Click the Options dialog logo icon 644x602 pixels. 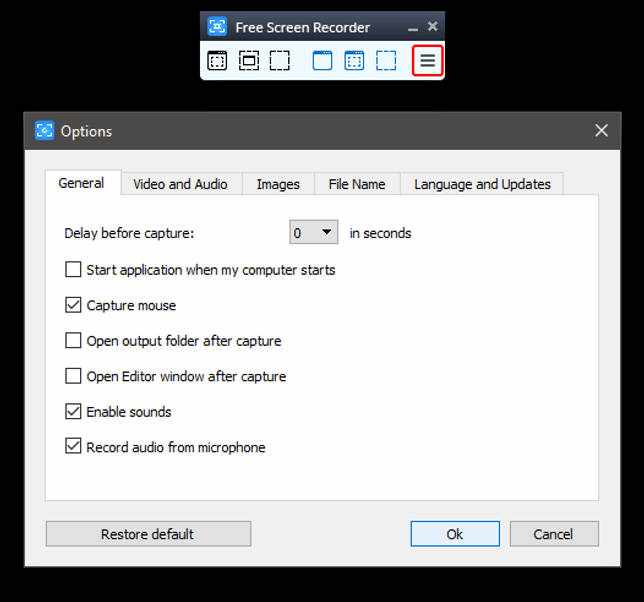(44, 131)
